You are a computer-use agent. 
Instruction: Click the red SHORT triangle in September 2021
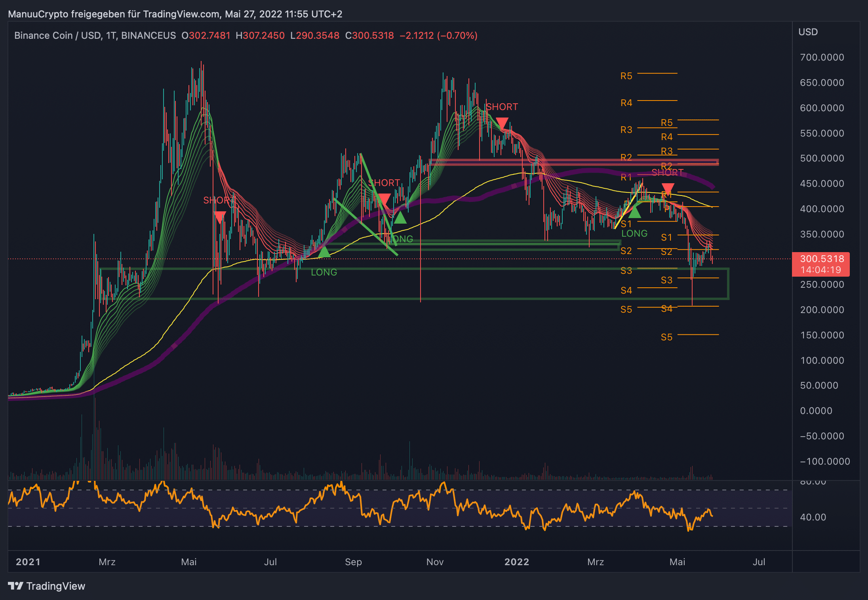tap(384, 199)
